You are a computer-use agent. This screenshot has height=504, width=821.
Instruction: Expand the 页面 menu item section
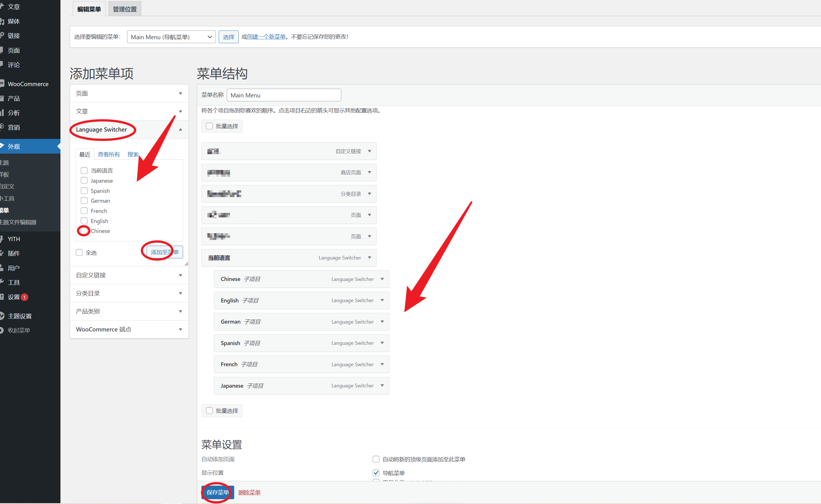pos(180,93)
